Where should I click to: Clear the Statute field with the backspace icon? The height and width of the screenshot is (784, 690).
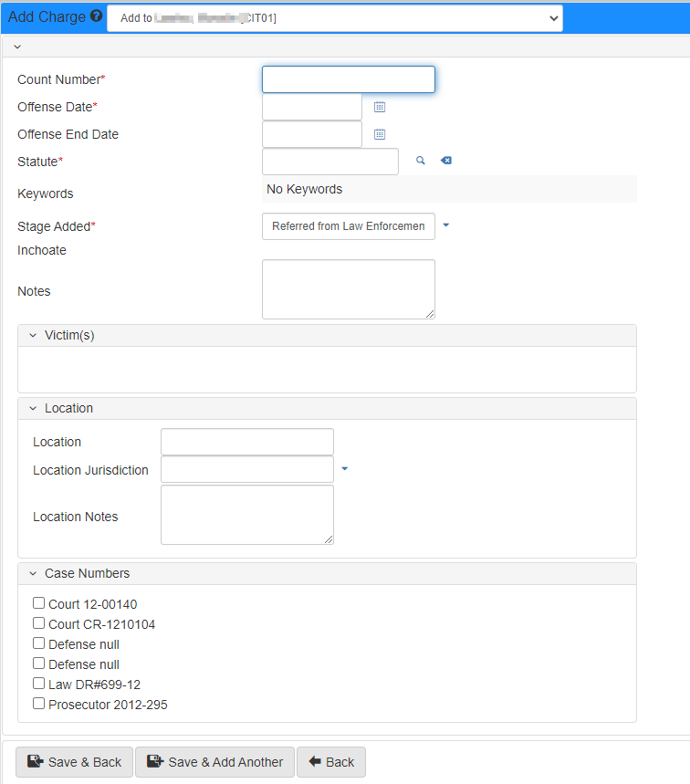tap(445, 160)
